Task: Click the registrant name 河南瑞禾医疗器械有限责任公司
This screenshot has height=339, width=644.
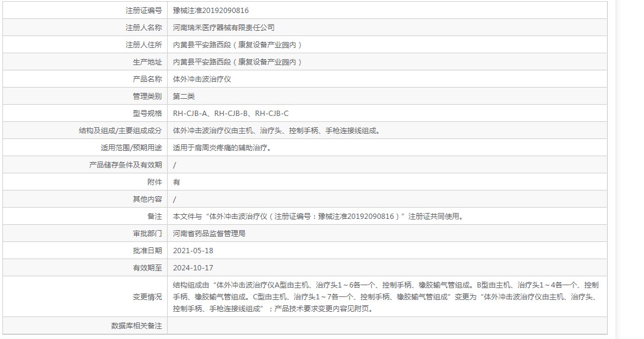Action: click(x=224, y=28)
